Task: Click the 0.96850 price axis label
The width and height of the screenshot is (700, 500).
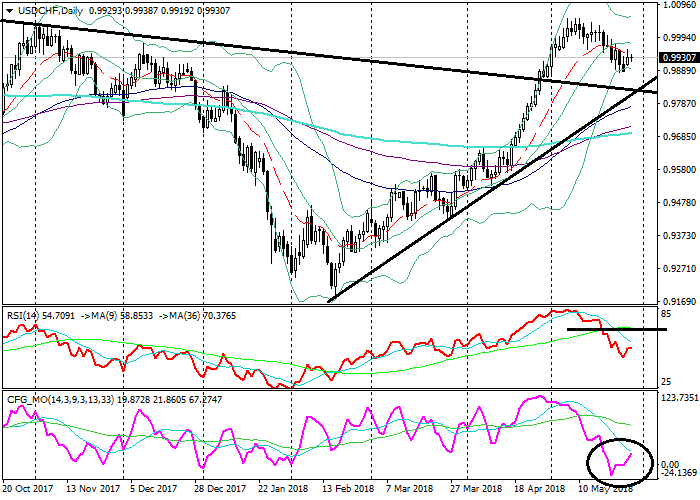Action: (678, 136)
